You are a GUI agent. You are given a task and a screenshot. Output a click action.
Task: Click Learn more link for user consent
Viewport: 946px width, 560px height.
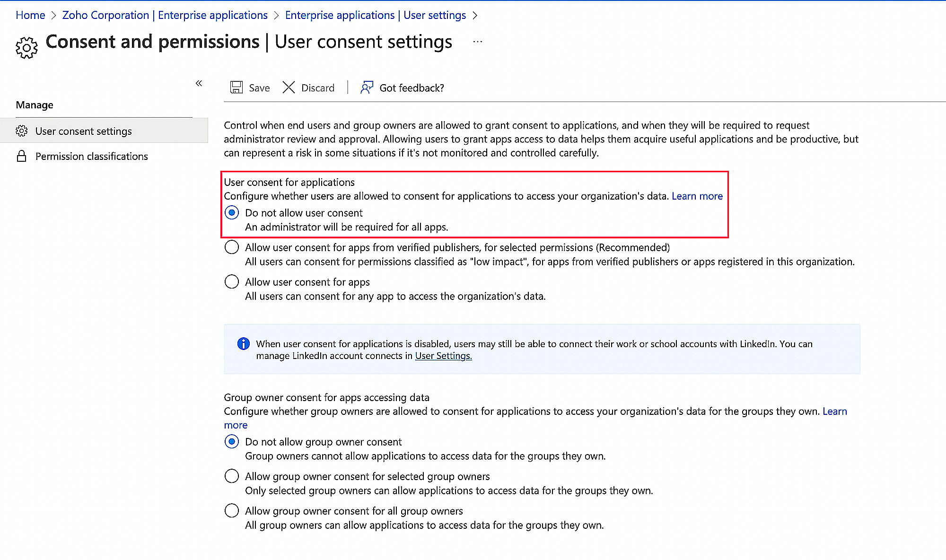[x=697, y=196]
